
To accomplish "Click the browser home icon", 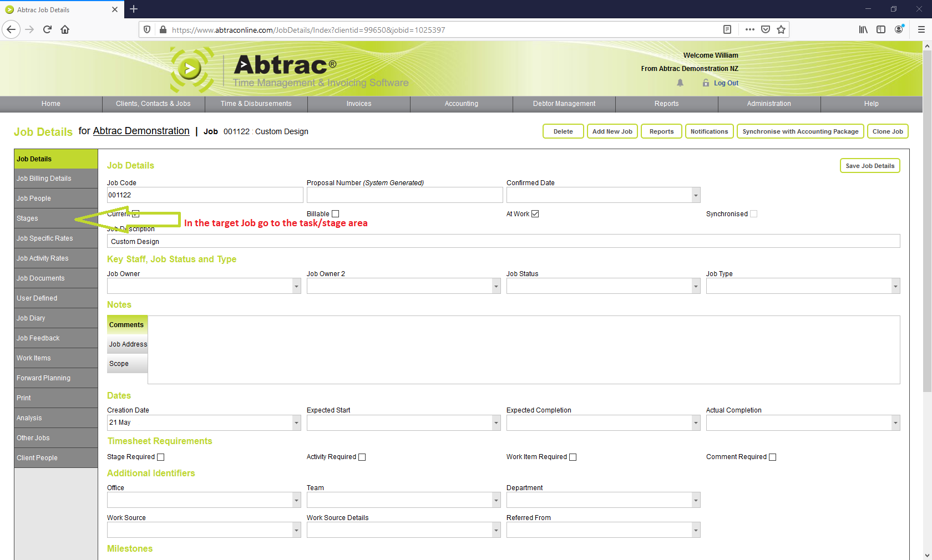I will (65, 29).
